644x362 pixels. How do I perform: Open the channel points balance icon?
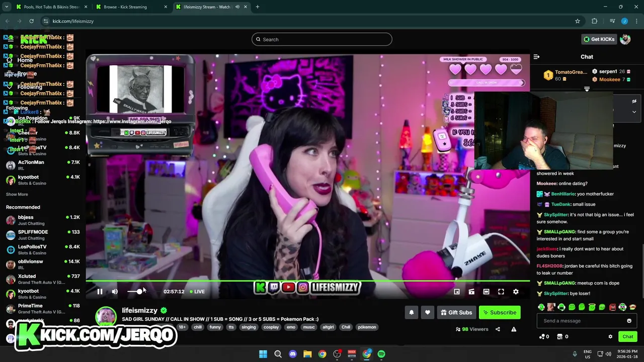click(542, 336)
